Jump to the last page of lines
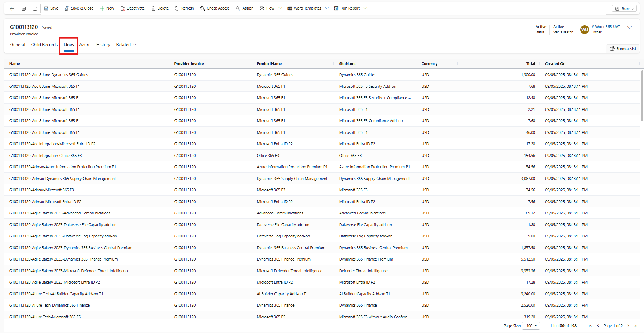 [x=636, y=326]
